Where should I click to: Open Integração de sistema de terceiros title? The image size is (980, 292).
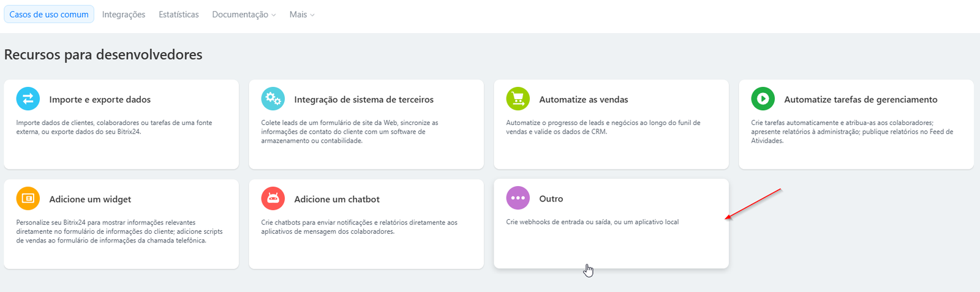[364, 99]
